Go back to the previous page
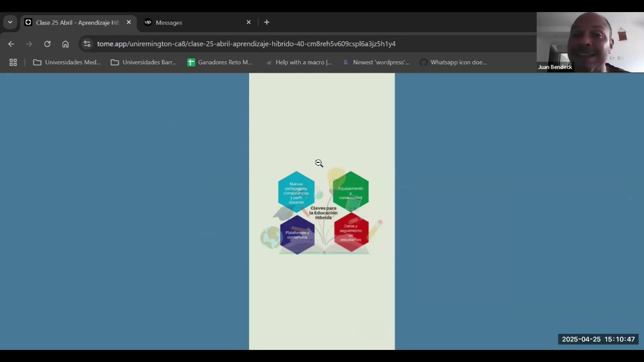This screenshot has height=362, width=644. (x=11, y=44)
